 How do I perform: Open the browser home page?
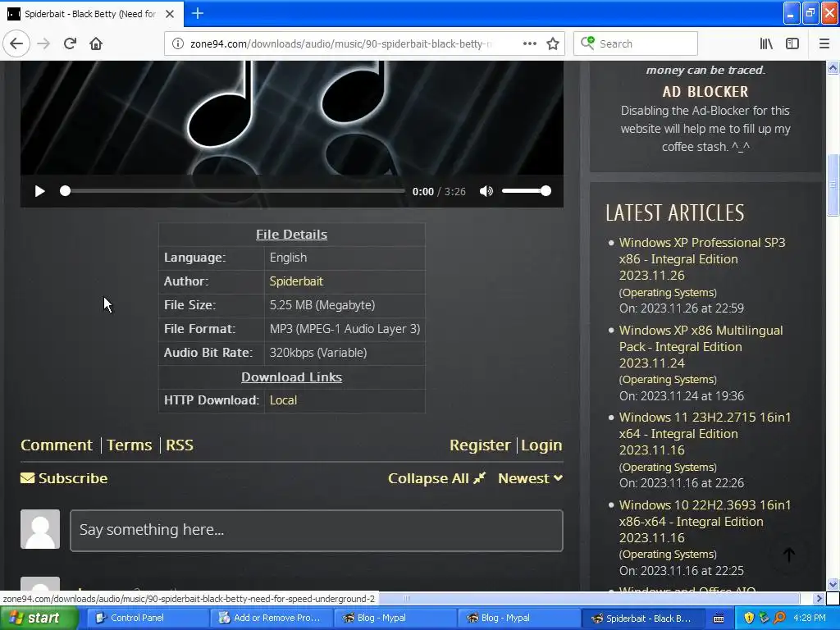coord(96,43)
